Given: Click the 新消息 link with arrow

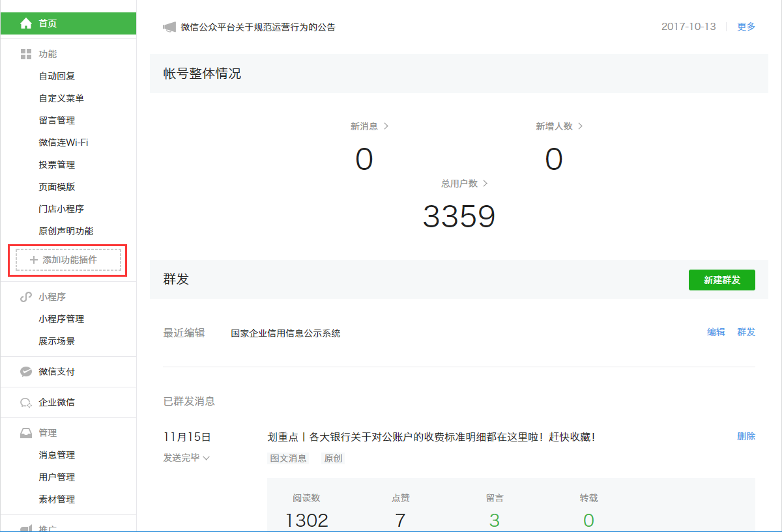Looking at the screenshot, I should [369, 126].
